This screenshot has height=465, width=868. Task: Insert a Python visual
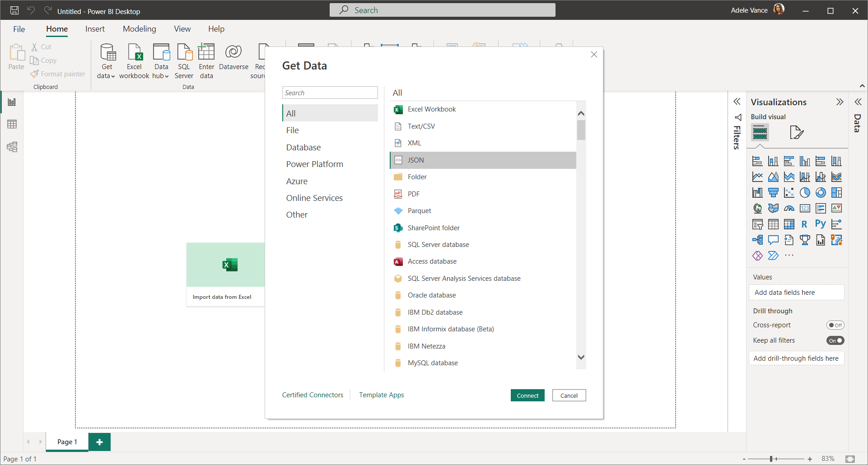coord(821,224)
